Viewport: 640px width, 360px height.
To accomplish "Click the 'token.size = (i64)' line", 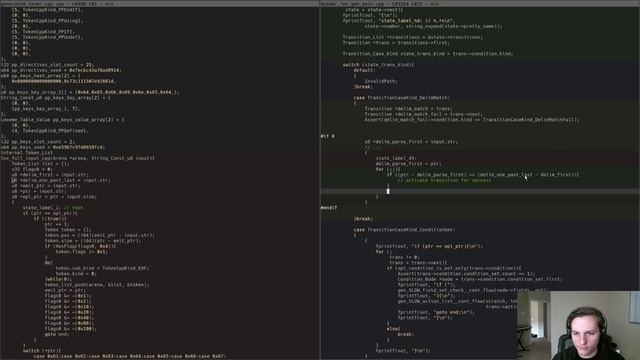I will pyautogui.click(x=93, y=241).
